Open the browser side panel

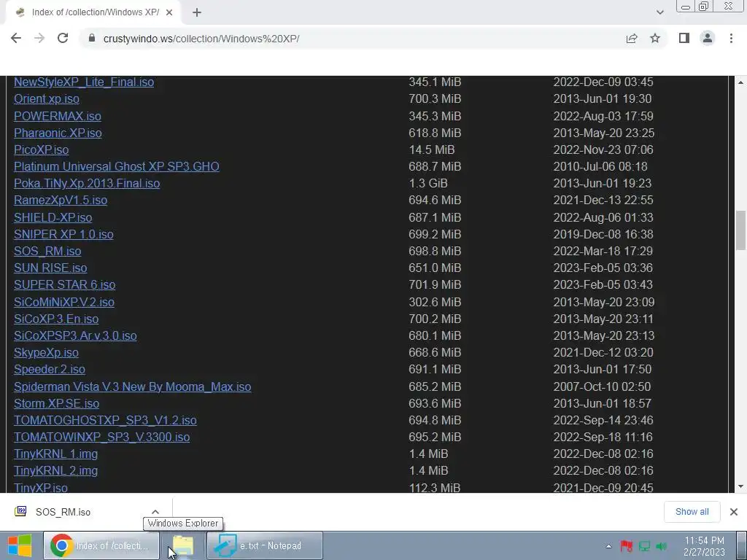tap(684, 39)
